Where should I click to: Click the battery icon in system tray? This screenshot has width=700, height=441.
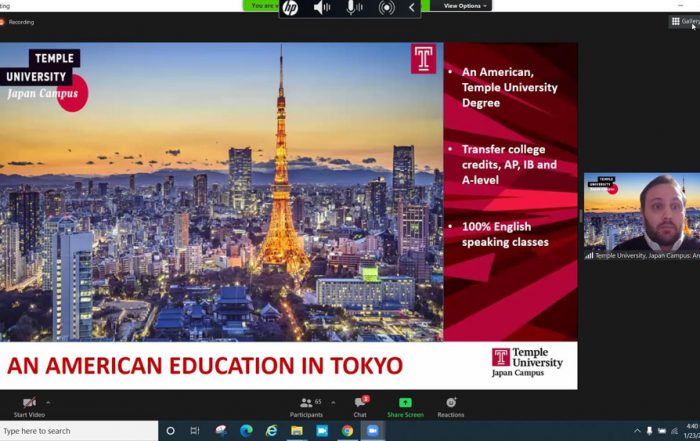(x=662, y=431)
